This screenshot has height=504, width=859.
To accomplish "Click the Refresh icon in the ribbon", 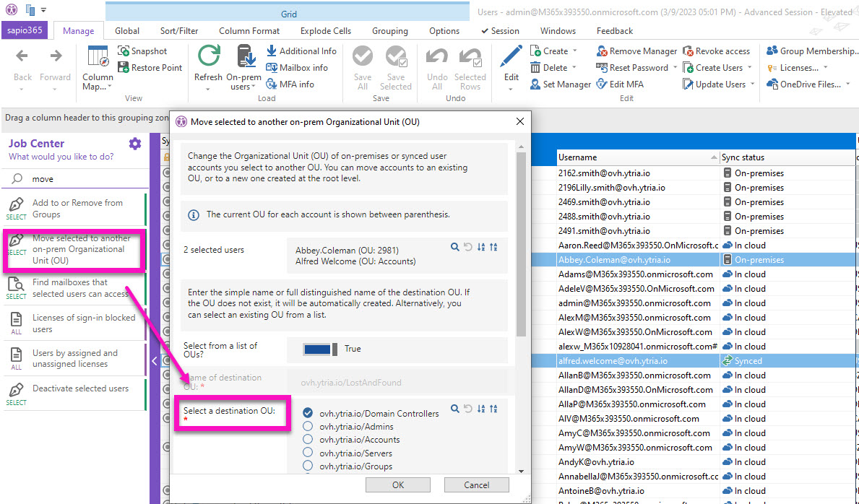I will (x=209, y=57).
